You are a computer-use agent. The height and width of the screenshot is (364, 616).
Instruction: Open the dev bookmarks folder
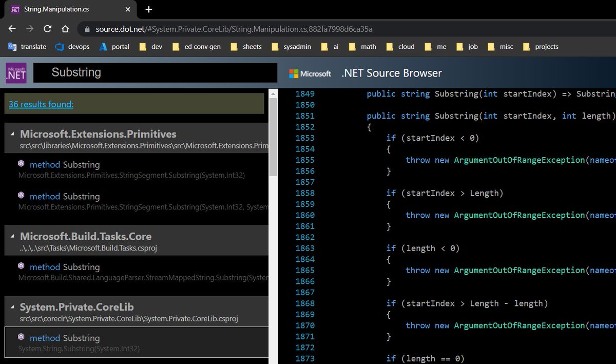click(x=151, y=47)
